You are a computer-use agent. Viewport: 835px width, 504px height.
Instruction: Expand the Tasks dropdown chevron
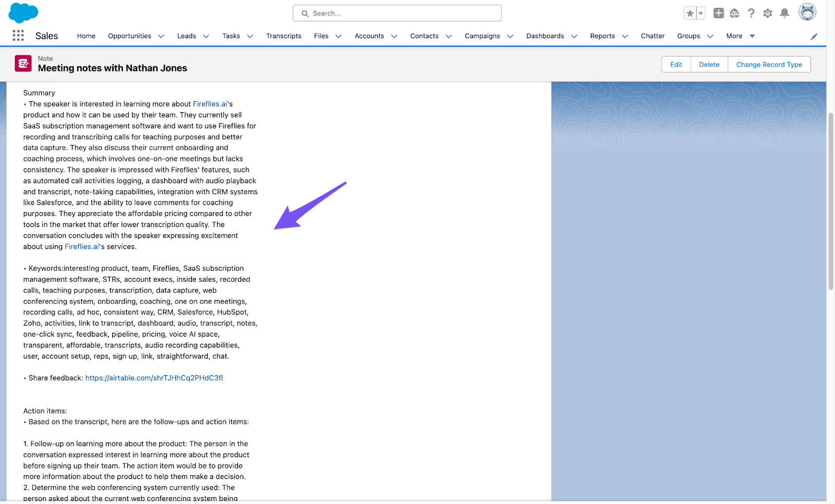click(x=250, y=37)
